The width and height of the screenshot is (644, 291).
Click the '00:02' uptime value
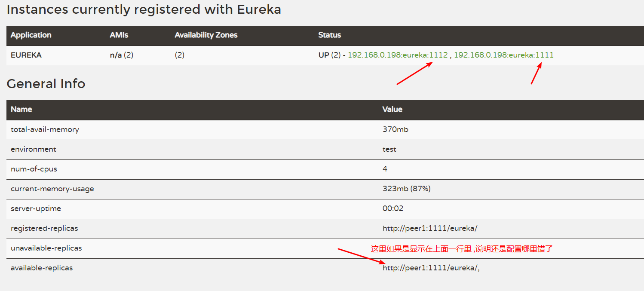[x=393, y=208]
